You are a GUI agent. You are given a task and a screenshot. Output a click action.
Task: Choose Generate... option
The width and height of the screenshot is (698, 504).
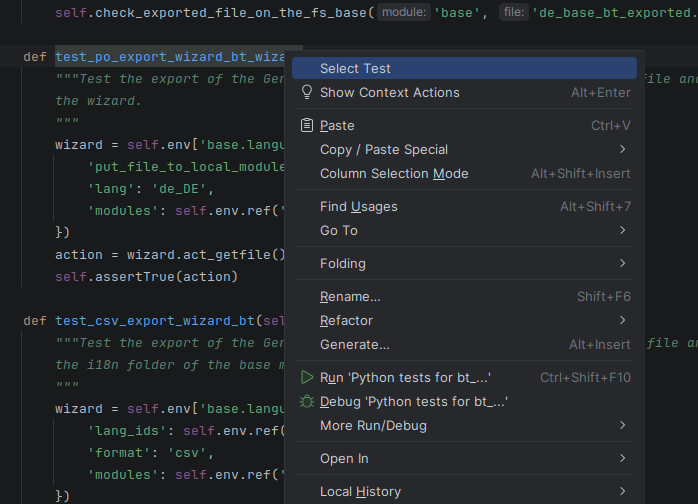[x=464, y=345]
